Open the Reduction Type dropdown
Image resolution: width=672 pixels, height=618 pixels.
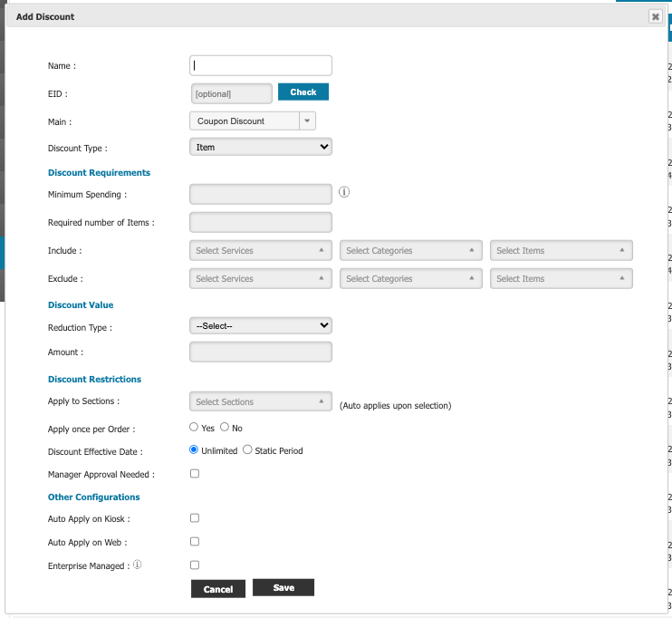click(x=261, y=325)
